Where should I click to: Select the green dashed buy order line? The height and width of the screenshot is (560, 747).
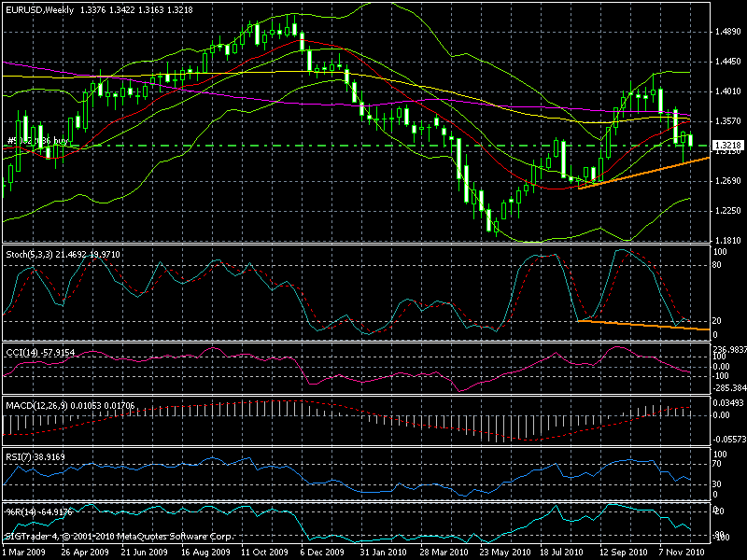357,146
